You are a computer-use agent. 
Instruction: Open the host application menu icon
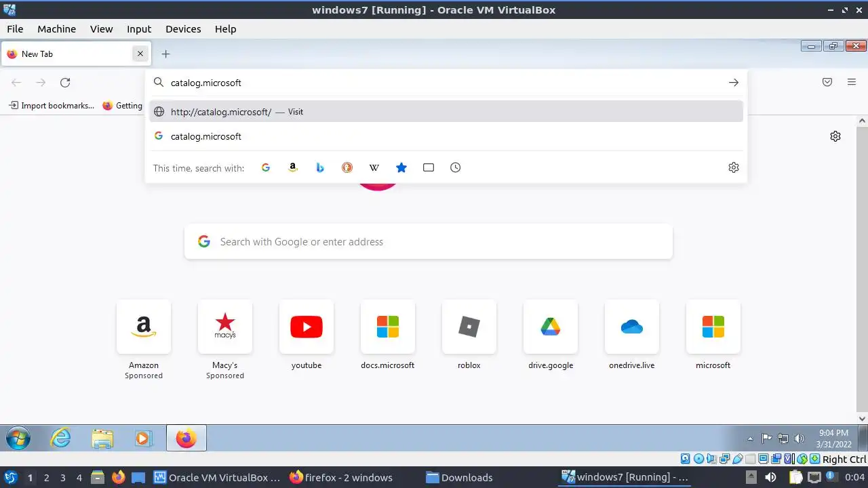pyautogui.click(x=10, y=477)
